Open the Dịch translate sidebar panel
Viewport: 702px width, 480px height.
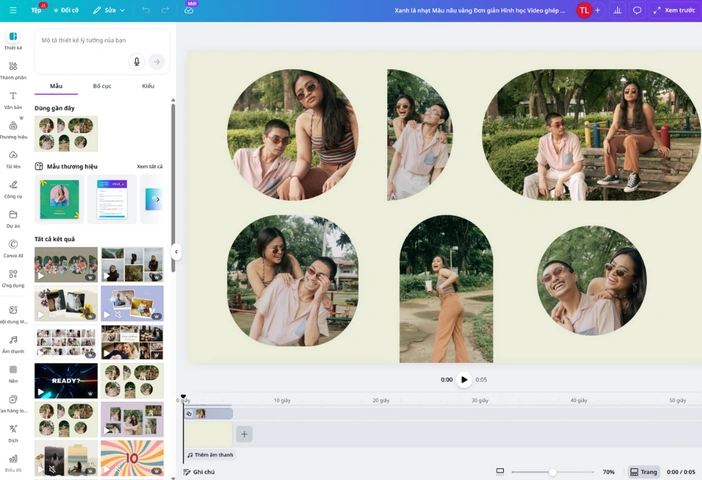[13, 433]
